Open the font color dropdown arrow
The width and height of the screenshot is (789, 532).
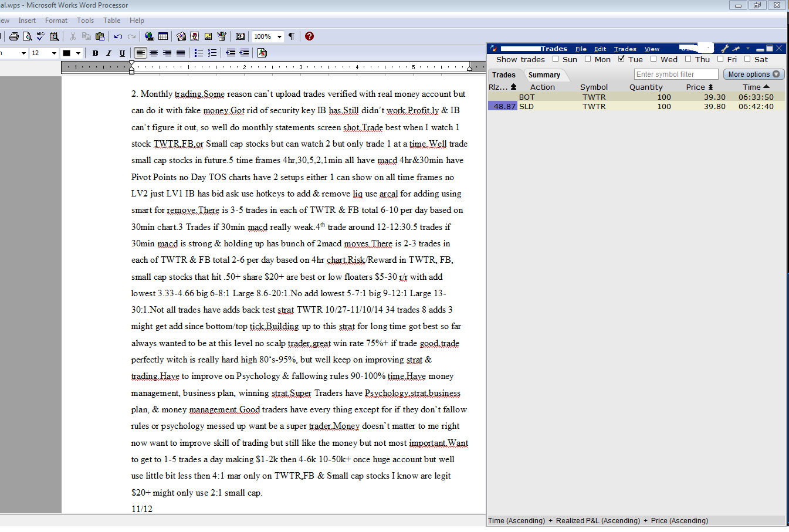[78, 53]
